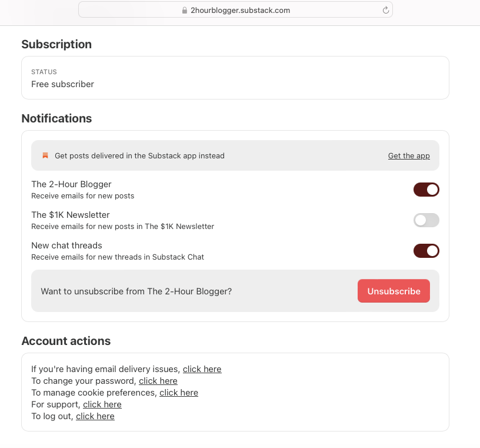Image resolution: width=480 pixels, height=448 pixels.
Task: Click the Free subscriber status text
Action: 62,84
